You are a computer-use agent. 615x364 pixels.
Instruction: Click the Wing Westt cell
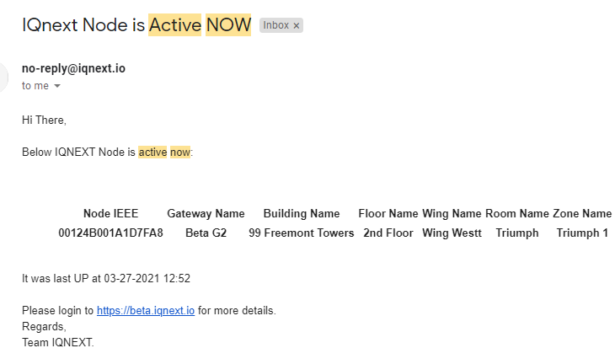(452, 233)
